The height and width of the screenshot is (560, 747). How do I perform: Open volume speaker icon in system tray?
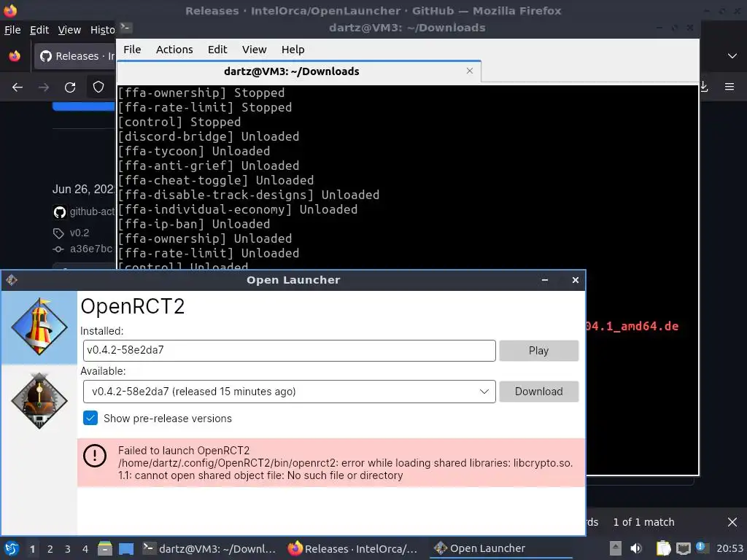(x=636, y=548)
